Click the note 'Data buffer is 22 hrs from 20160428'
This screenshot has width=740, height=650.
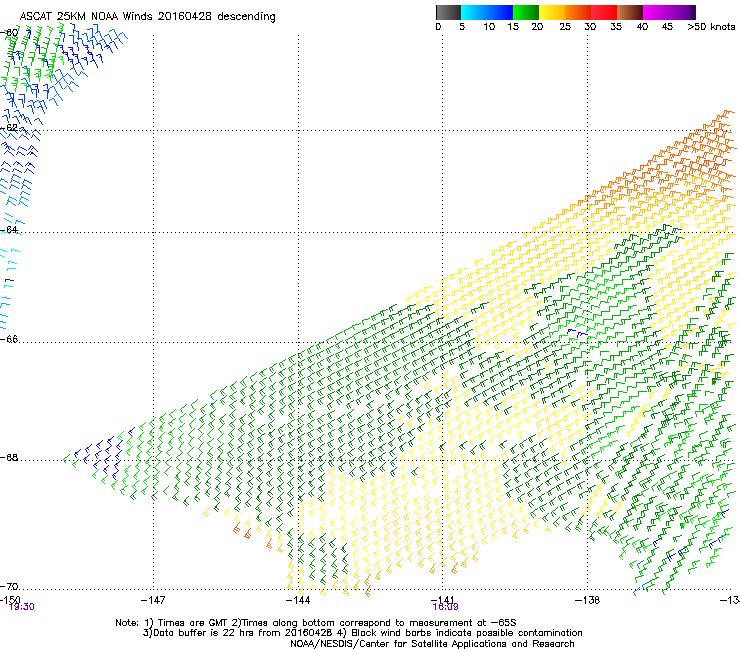[242, 633]
